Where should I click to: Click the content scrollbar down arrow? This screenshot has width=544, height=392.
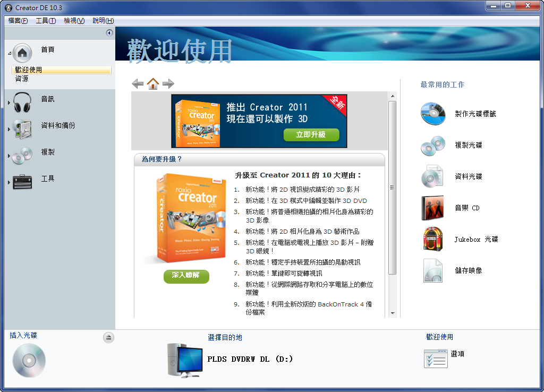[x=393, y=313]
